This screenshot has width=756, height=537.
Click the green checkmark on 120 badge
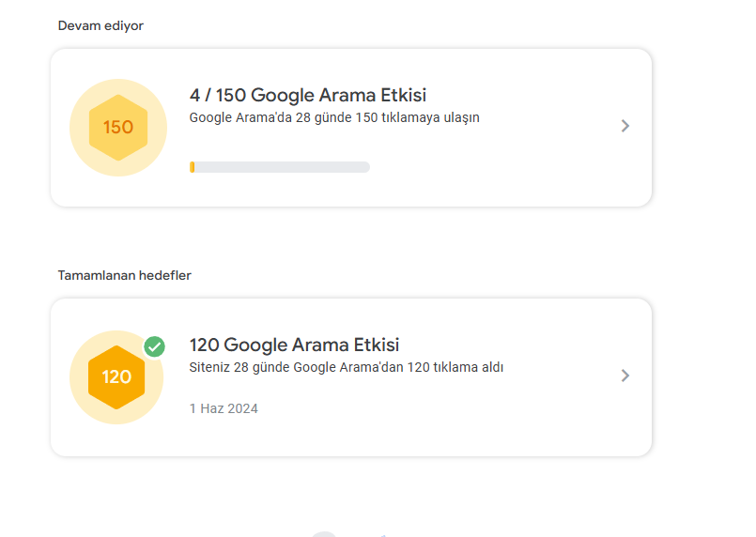pos(154,346)
